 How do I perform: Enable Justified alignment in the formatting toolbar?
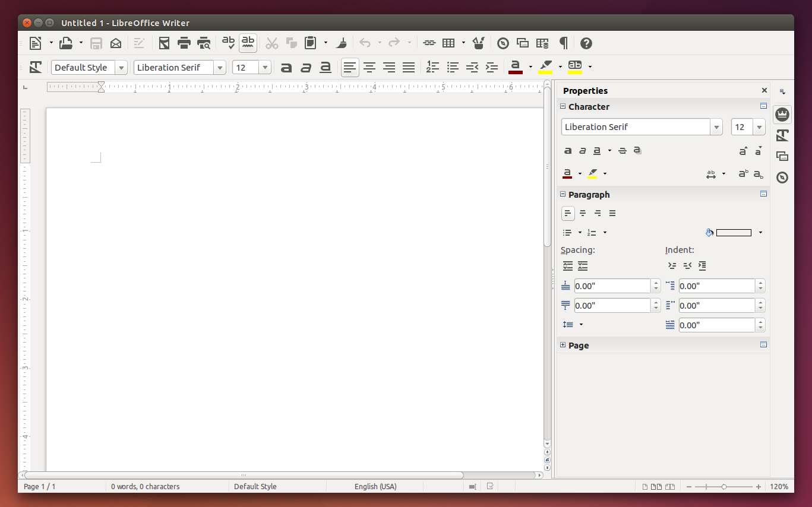pos(409,67)
